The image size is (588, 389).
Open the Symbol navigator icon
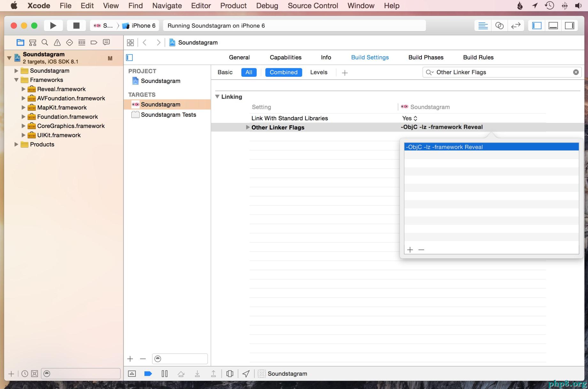click(x=33, y=42)
